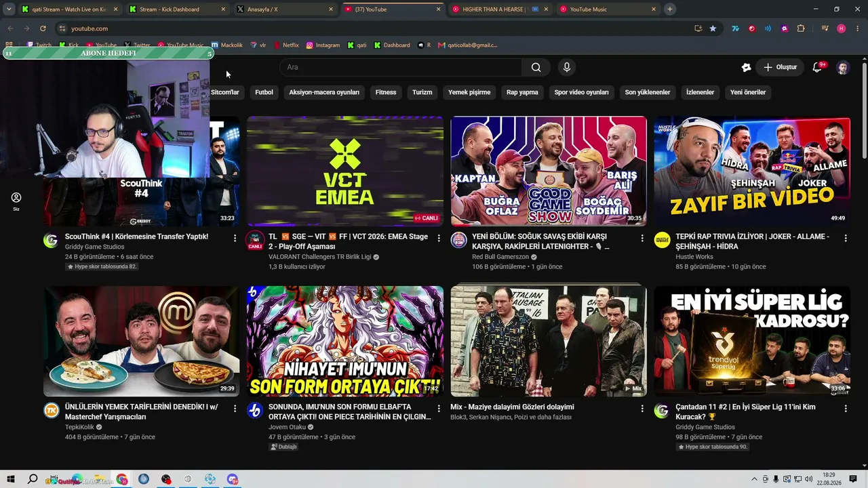The height and width of the screenshot is (488, 868).
Task: Switch to Anasayfa / X browser tab
Action: pyautogui.click(x=285, y=9)
